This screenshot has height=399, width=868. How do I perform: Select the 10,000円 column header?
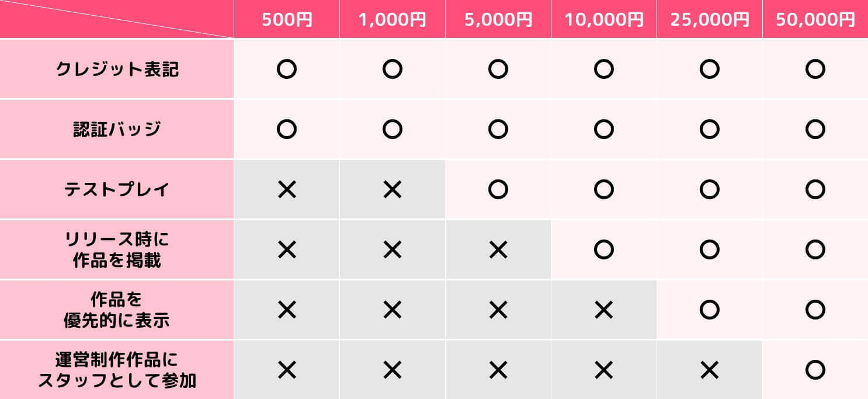tap(603, 20)
